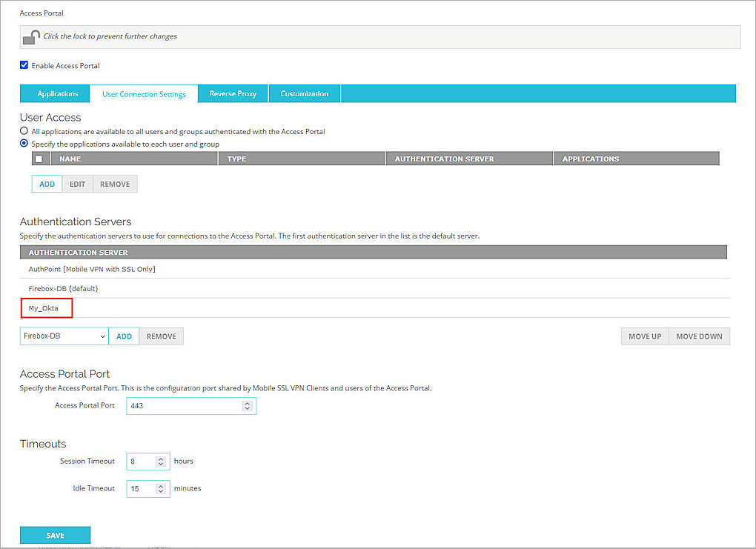
Task: Click the Access Portal Port stepper up arrow
Action: pyautogui.click(x=247, y=402)
